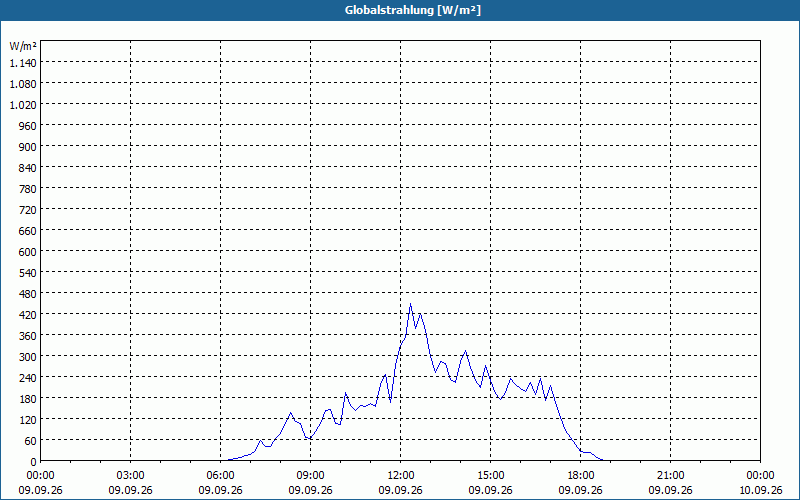Click the 300 y-axis label
Image resolution: width=800 pixels, height=500 pixels.
point(28,357)
